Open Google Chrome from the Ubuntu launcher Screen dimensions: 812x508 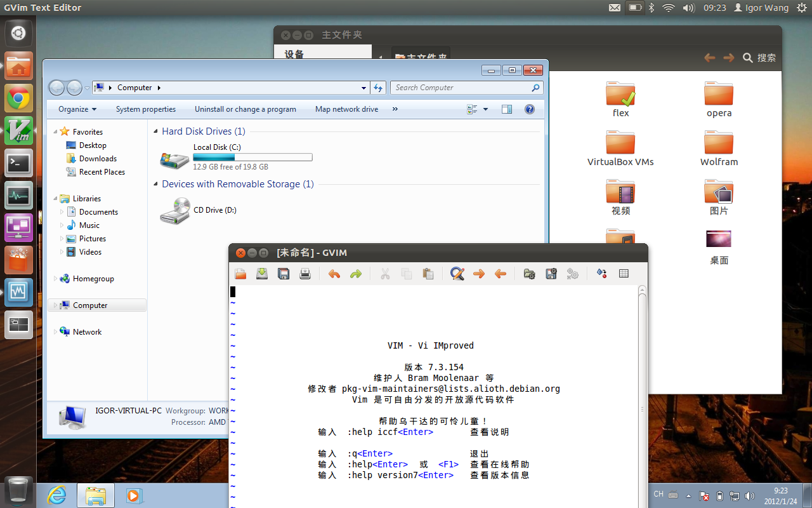18,98
